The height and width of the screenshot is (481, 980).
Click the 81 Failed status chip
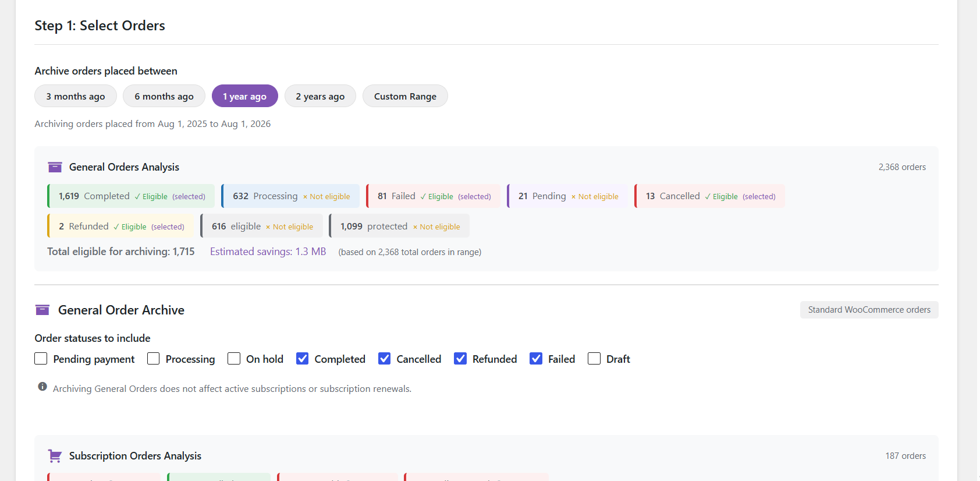tap(433, 196)
